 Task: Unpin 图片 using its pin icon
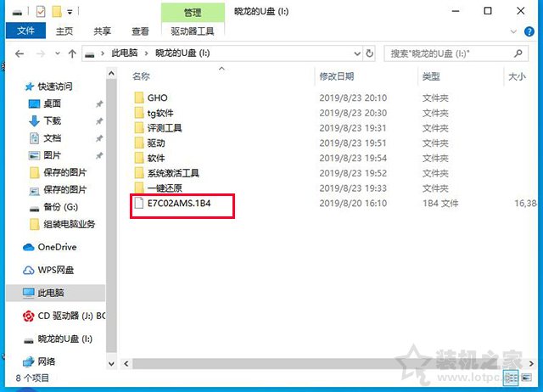(99, 155)
